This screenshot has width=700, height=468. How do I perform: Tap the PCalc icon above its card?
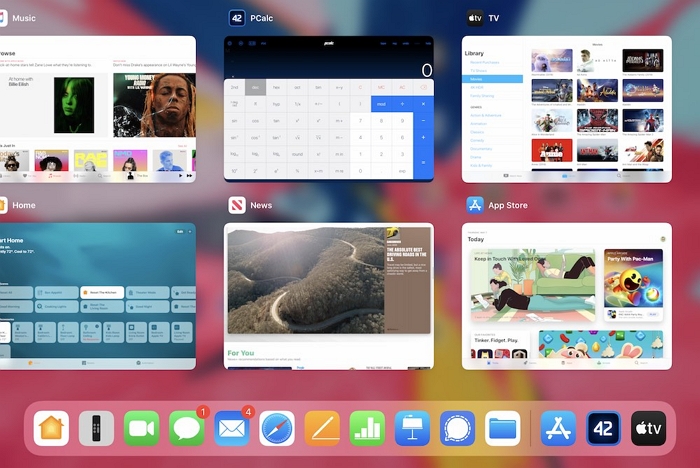pos(237,18)
